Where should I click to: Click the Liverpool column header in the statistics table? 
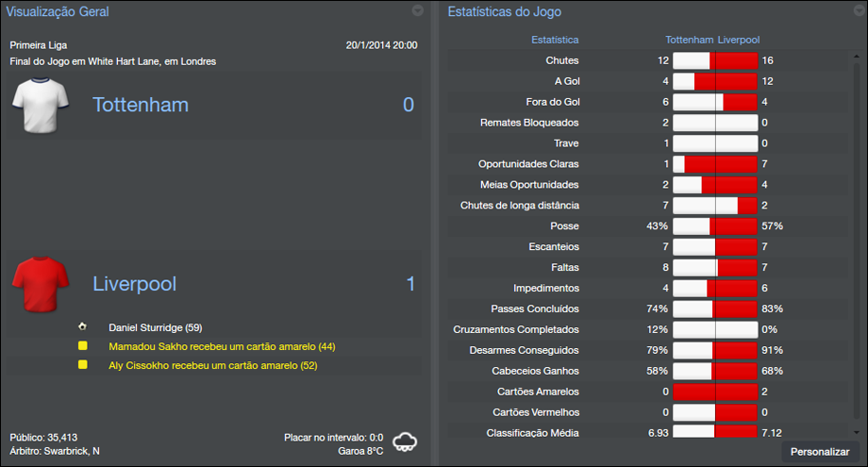(x=739, y=41)
